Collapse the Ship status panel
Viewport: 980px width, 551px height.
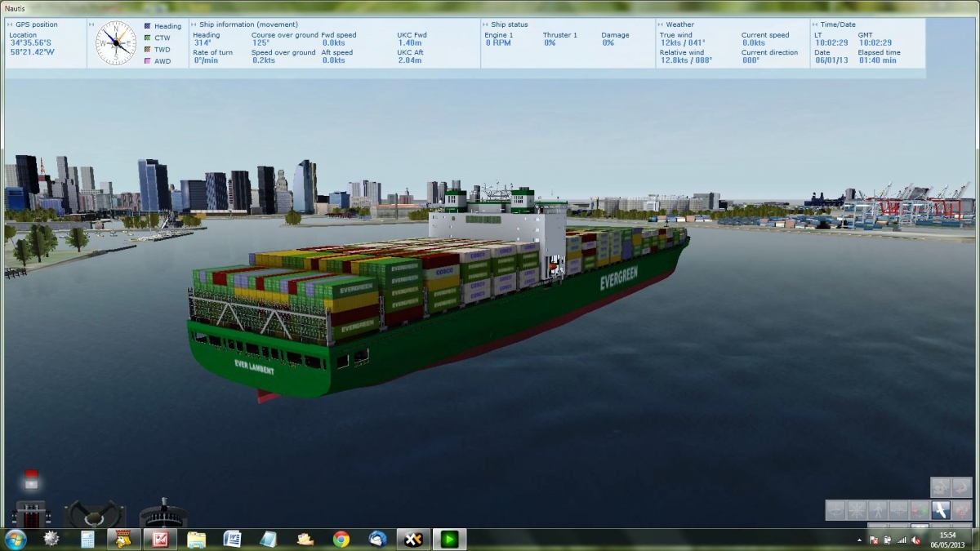(486, 24)
